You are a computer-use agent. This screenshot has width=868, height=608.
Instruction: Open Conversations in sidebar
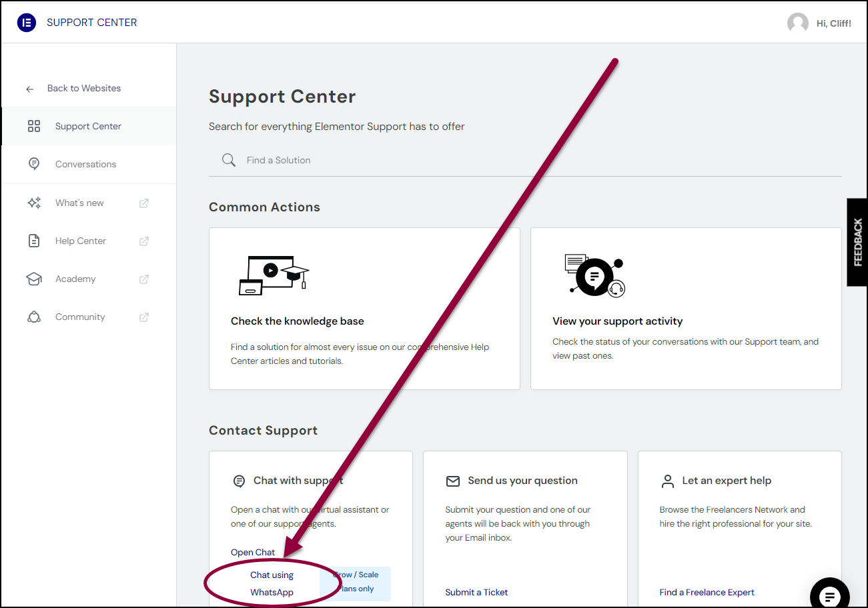[x=89, y=164]
